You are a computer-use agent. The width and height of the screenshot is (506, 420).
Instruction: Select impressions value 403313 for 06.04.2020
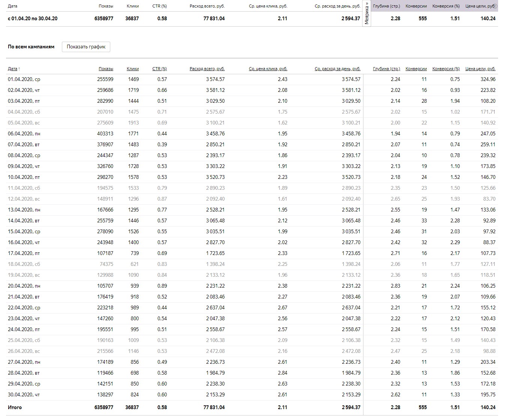click(x=105, y=133)
